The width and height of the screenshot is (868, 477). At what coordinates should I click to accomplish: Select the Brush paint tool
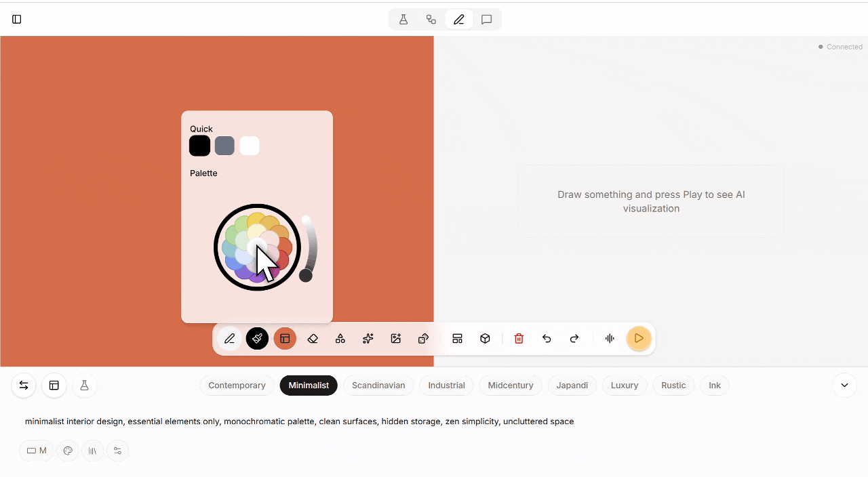(x=257, y=338)
